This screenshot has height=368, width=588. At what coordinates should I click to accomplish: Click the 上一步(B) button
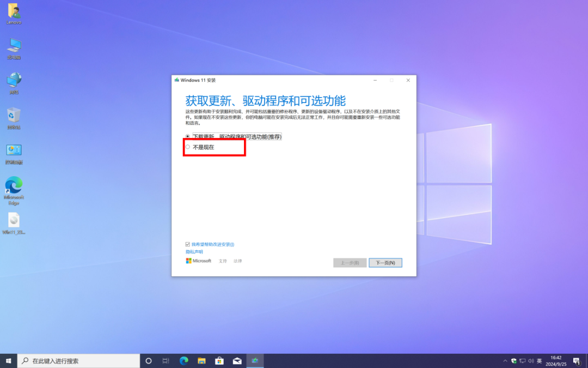click(x=350, y=262)
